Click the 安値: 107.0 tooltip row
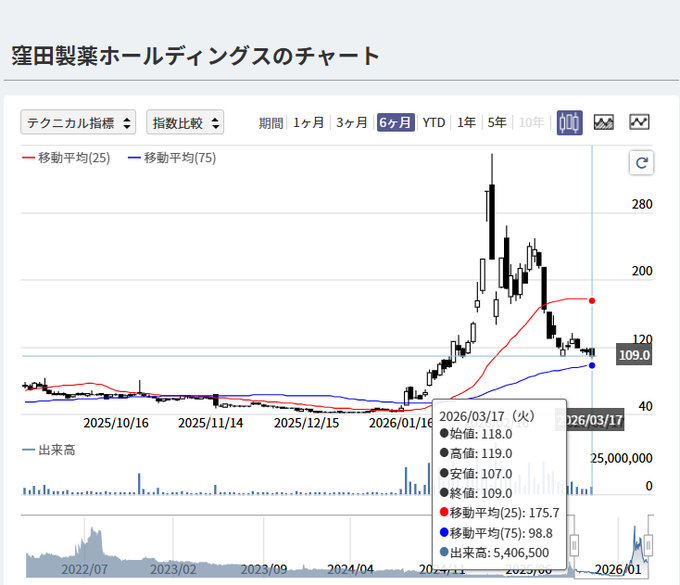 [x=476, y=474]
